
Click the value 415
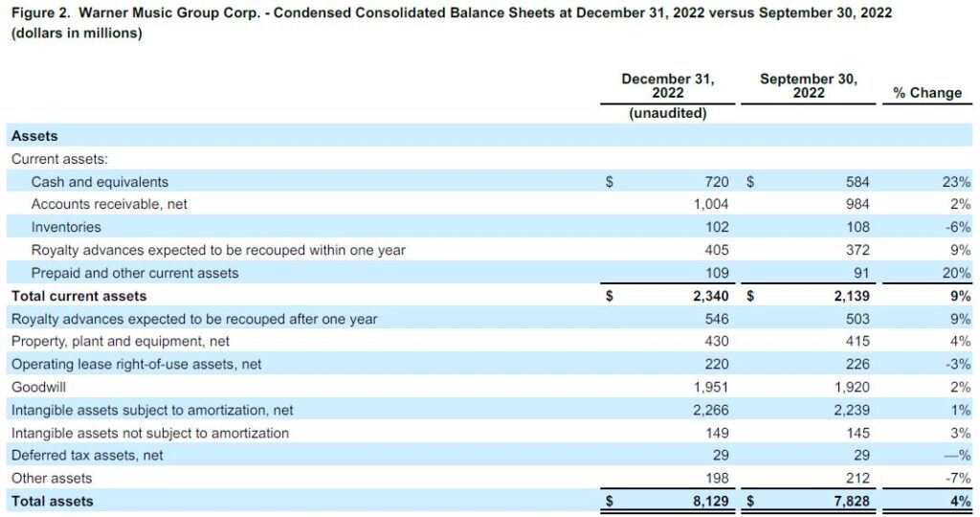[x=857, y=342]
